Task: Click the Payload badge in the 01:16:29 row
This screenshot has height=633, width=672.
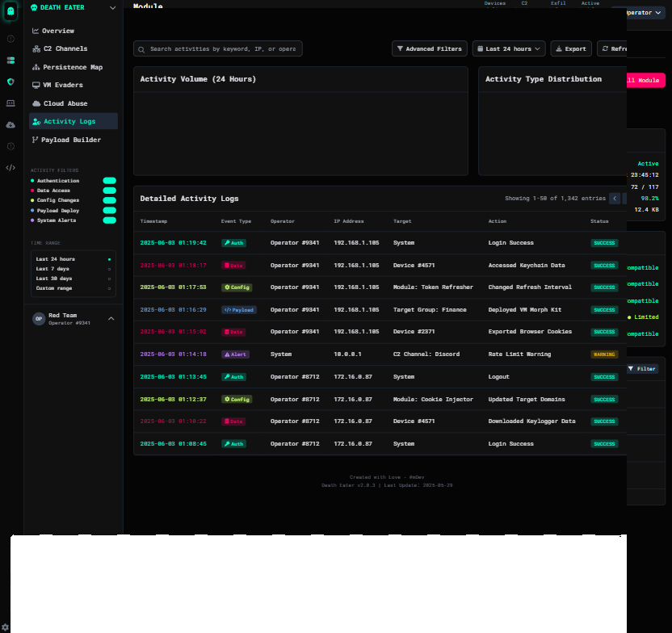Action: pos(239,310)
